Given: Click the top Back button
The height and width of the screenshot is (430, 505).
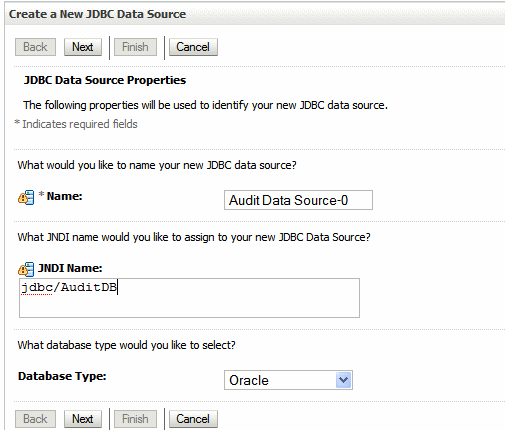Looking at the screenshot, I should pos(35,47).
